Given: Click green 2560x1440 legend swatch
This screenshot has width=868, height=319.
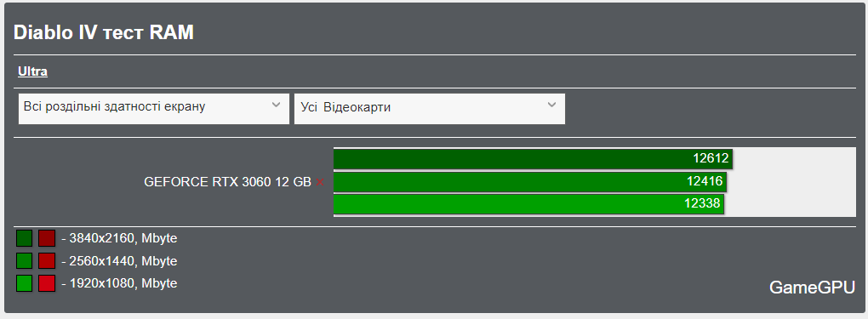Looking at the screenshot, I should tap(25, 261).
